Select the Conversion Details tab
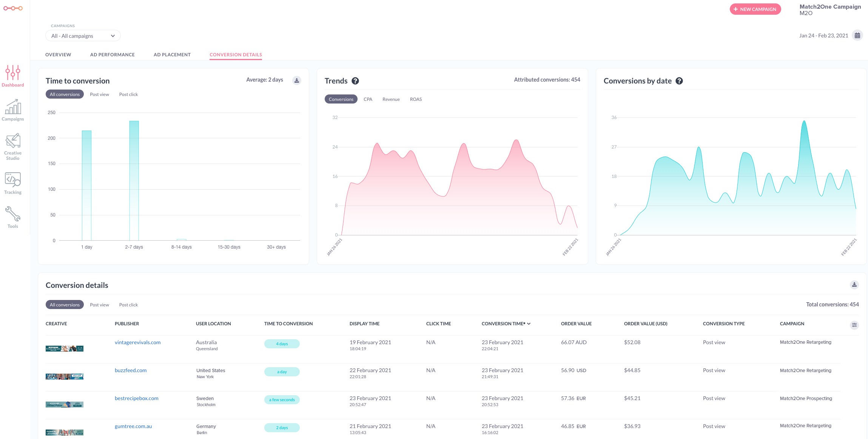The width and height of the screenshot is (868, 439). pos(236,55)
